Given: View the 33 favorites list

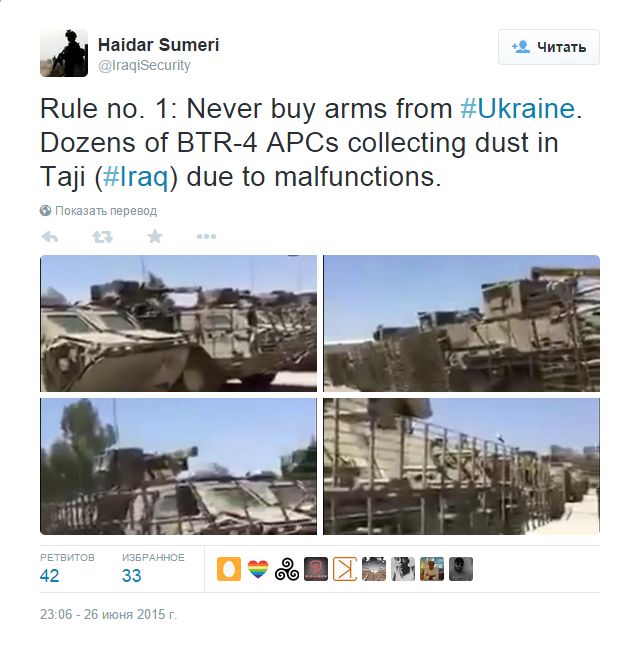Looking at the screenshot, I should [x=153, y=569].
